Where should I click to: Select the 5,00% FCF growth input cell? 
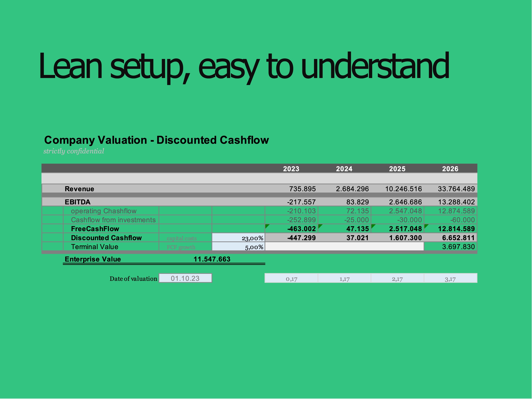238,247
